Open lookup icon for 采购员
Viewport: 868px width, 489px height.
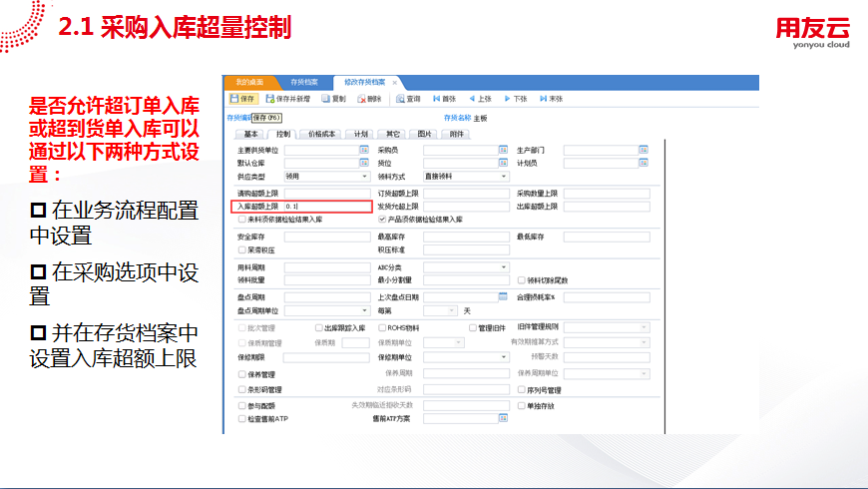click(x=503, y=150)
